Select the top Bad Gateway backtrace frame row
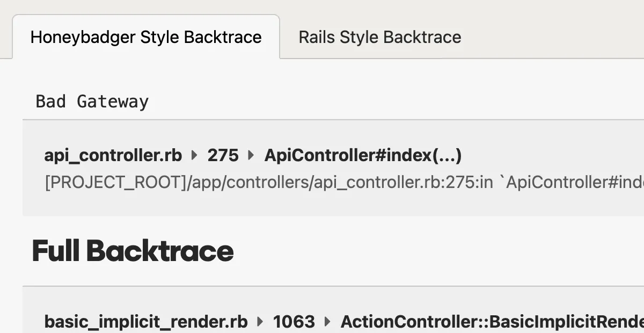This screenshot has height=333, width=644. (x=322, y=168)
